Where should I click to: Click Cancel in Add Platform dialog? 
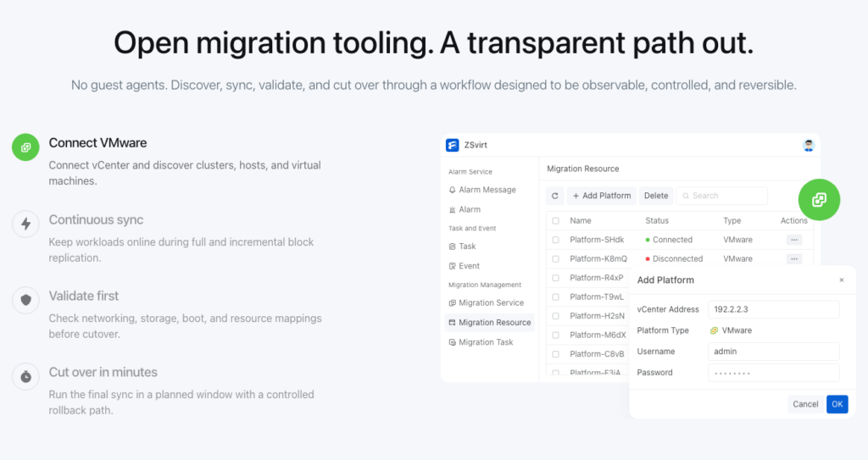pyautogui.click(x=805, y=404)
